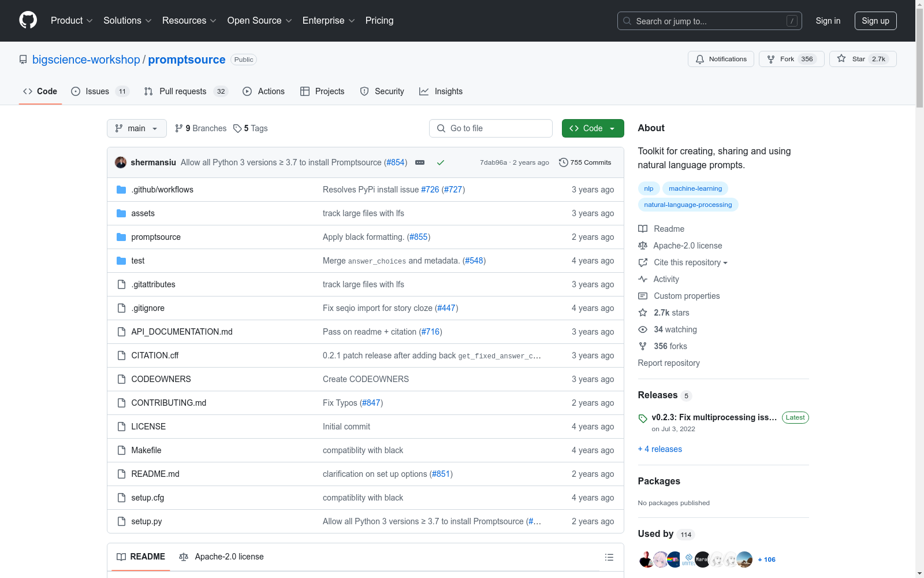
Task: View + 106 more dependents
Action: pos(766,560)
